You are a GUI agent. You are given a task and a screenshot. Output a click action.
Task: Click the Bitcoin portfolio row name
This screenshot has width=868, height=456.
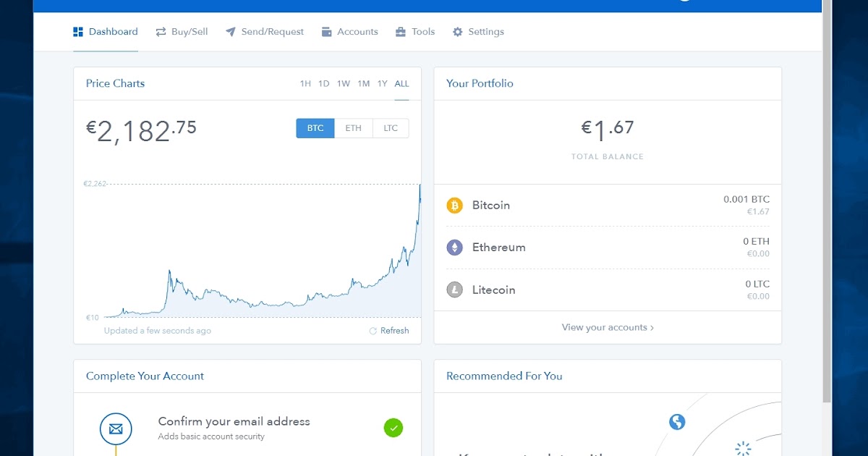pyautogui.click(x=491, y=206)
